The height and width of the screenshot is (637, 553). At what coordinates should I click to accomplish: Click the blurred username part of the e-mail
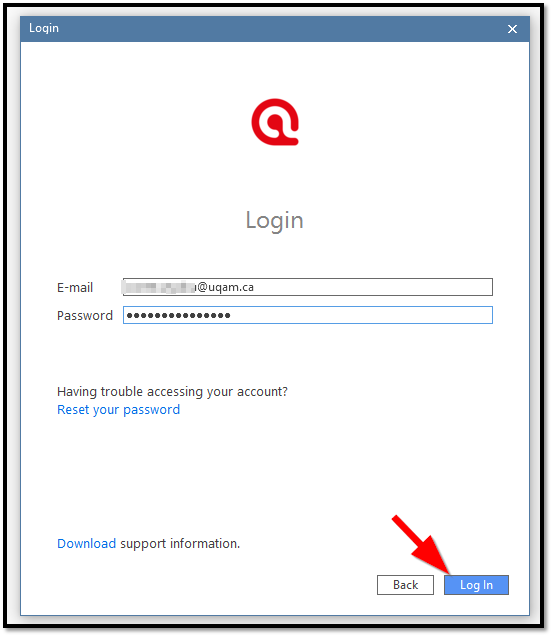click(x=159, y=287)
